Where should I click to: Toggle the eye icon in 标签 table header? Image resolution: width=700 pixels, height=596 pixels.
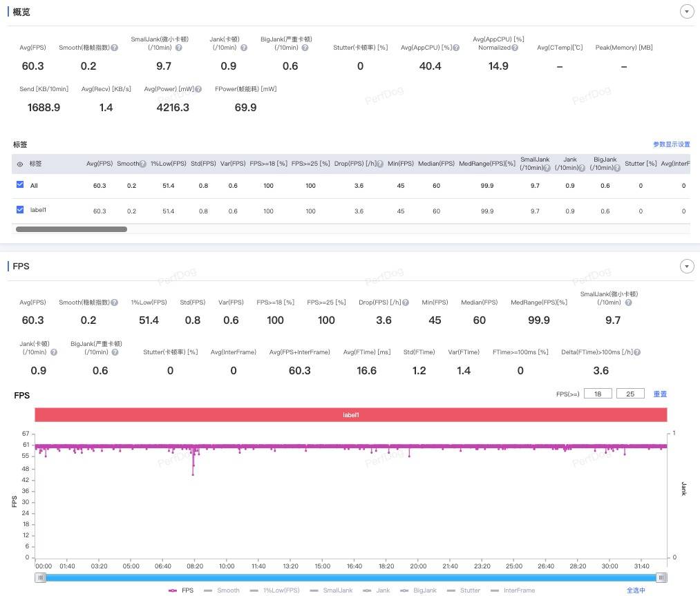point(20,164)
